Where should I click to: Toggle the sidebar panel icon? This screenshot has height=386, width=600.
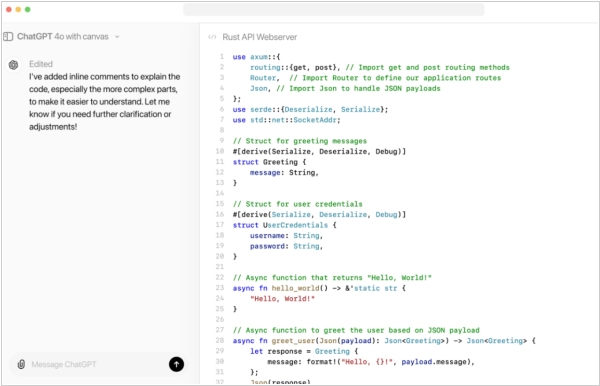pos(8,37)
